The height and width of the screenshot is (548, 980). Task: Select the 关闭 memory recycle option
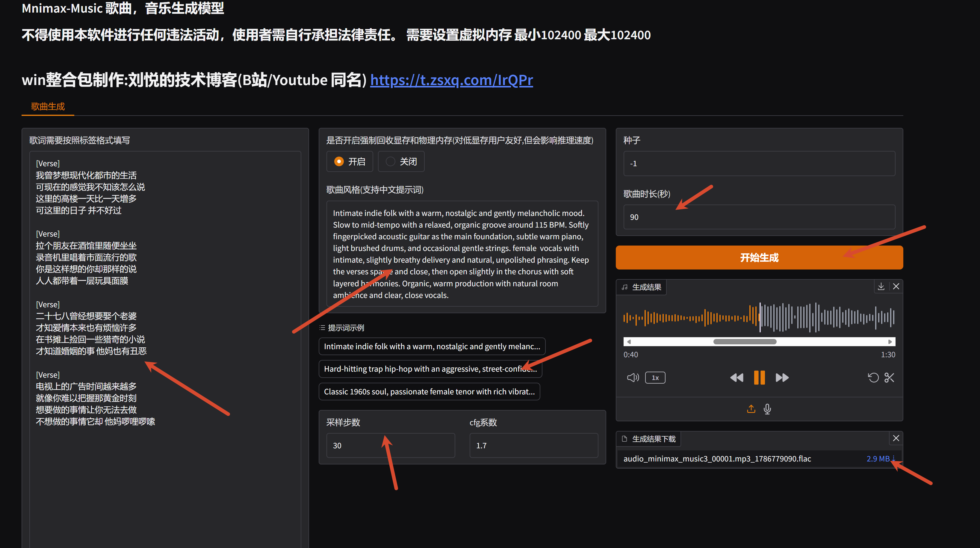(401, 162)
